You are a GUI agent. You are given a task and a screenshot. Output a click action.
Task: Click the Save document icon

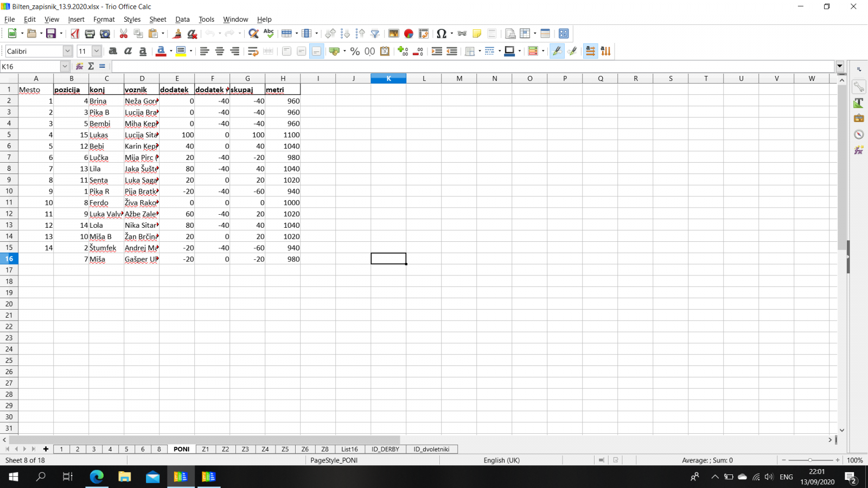point(51,34)
